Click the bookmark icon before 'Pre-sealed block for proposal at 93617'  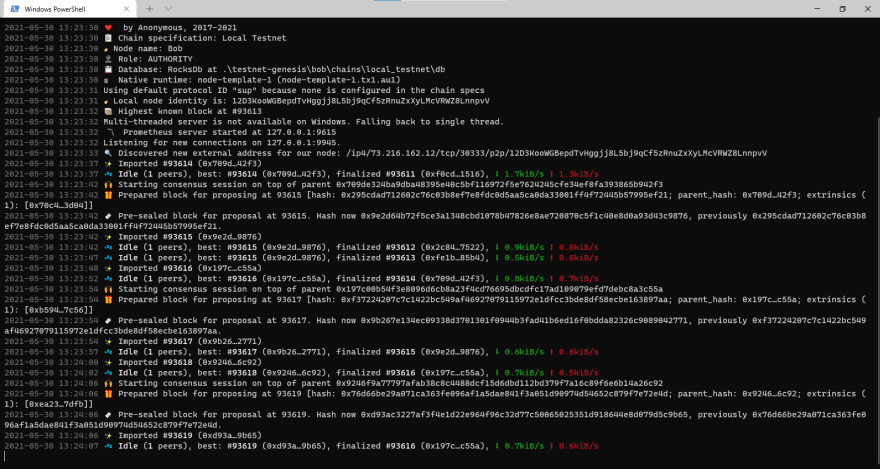click(x=108, y=321)
